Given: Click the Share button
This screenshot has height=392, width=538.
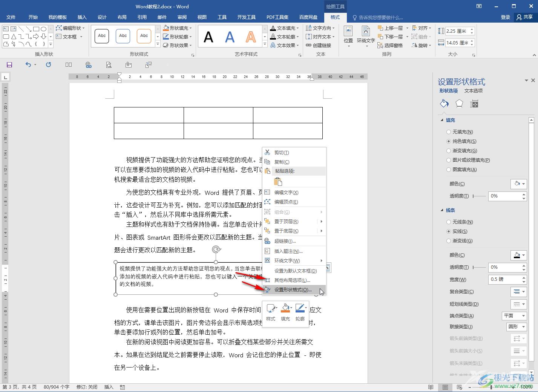Looking at the screenshot, I should [x=525, y=17].
